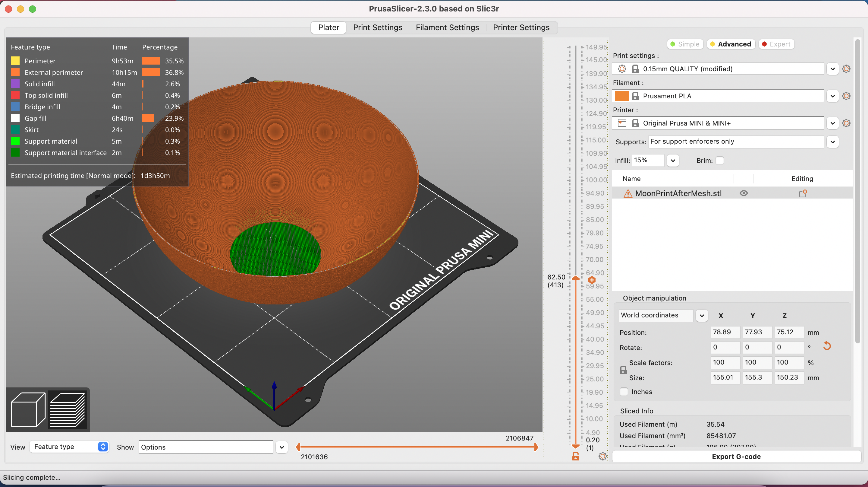The height and width of the screenshot is (487, 868).
Task: Enable the Inches checkbox
Action: click(x=624, y=392)
